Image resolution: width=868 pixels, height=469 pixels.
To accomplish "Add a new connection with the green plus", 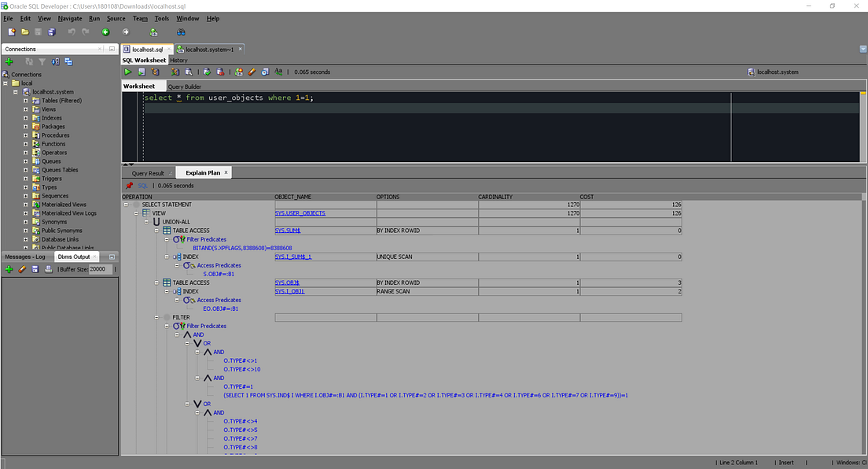I will tap(9, 61).
